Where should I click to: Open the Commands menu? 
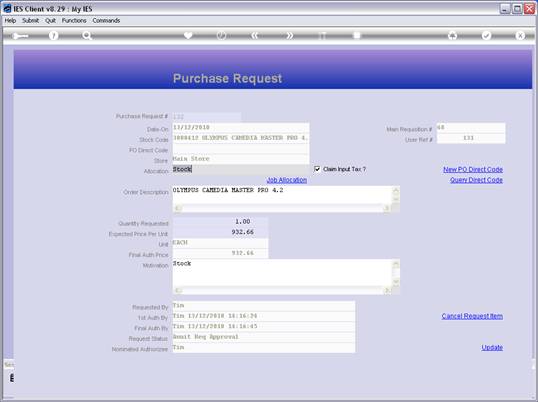[x=106, y=21]
